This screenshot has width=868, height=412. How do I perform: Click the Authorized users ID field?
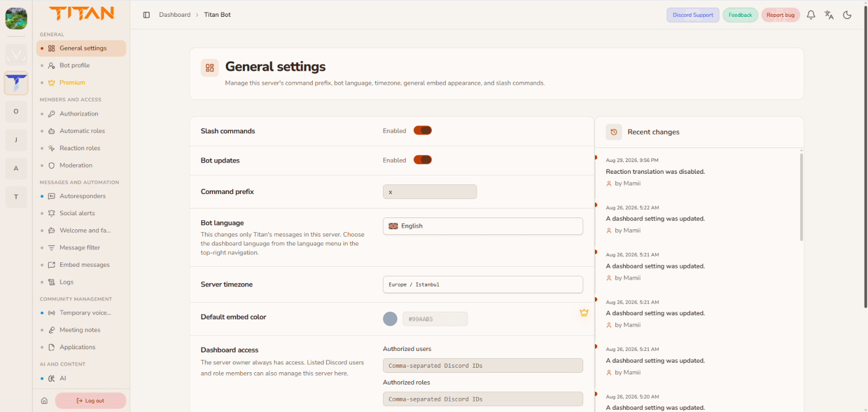pos(483,365)
